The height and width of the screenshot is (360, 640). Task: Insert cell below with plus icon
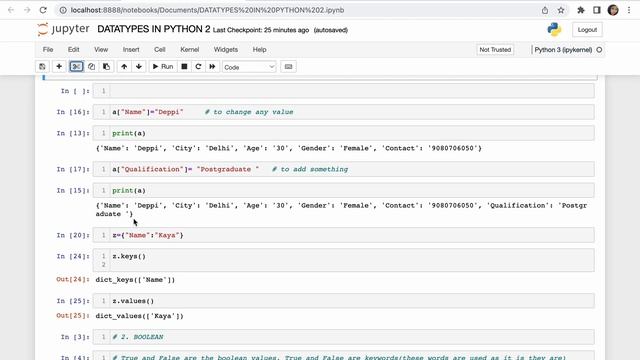coord(59,67)
